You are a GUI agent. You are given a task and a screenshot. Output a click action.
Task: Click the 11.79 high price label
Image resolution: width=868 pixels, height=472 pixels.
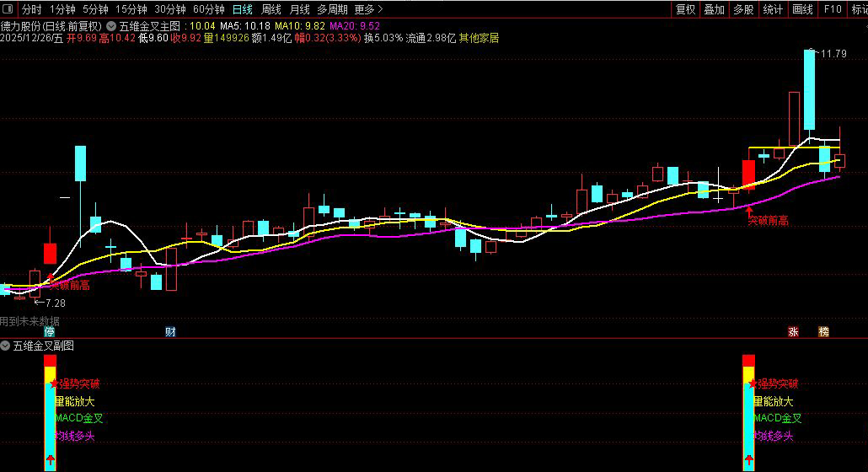pos(833,54)
